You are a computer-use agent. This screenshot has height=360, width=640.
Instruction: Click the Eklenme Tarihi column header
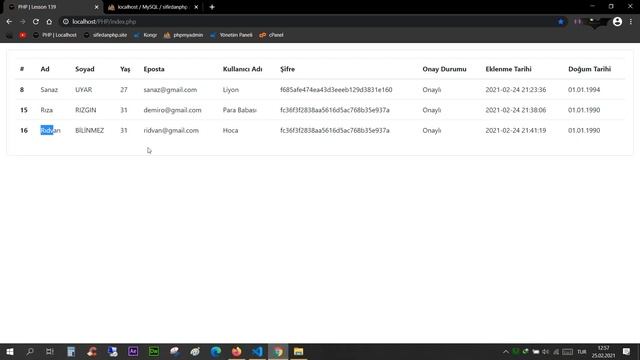508,69
